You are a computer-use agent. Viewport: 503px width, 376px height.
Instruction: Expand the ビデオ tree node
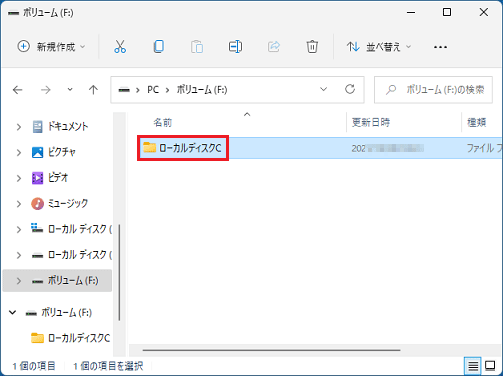[19, 178]
